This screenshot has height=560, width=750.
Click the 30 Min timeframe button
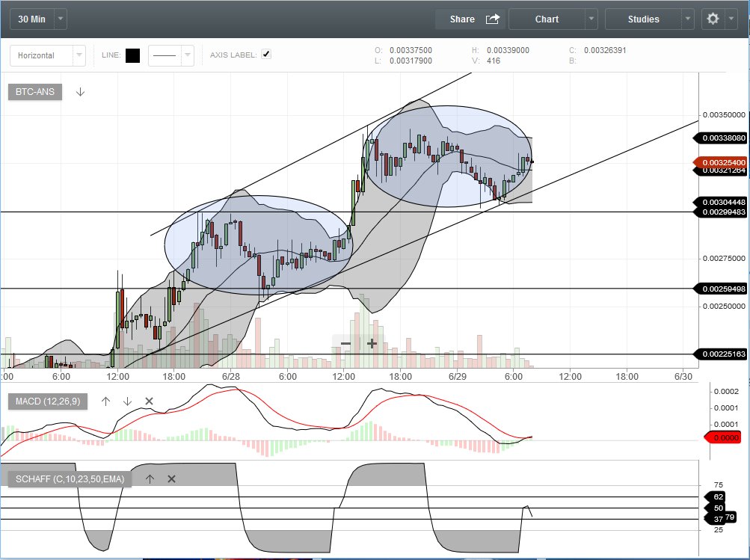pos(32,19)
